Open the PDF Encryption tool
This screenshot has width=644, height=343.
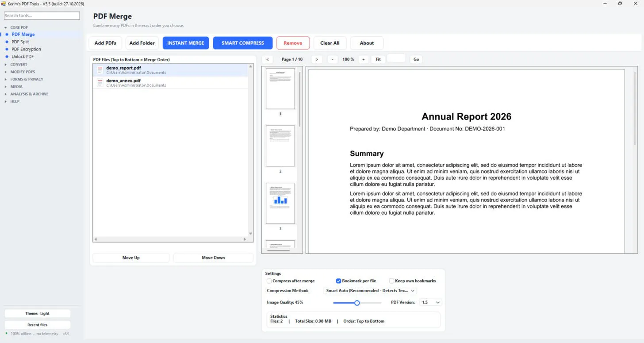pos(26,49)
